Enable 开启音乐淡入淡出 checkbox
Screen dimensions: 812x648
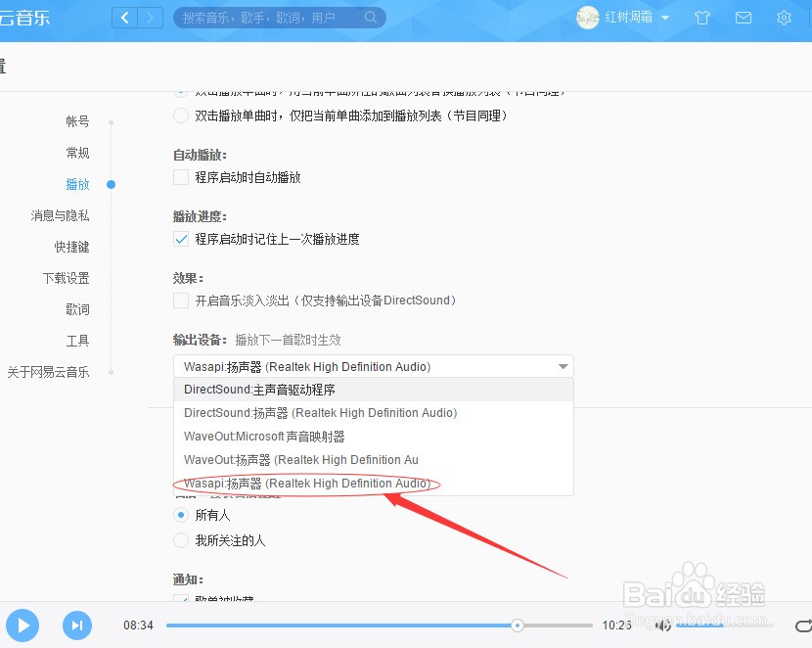[x=181, y=301]
